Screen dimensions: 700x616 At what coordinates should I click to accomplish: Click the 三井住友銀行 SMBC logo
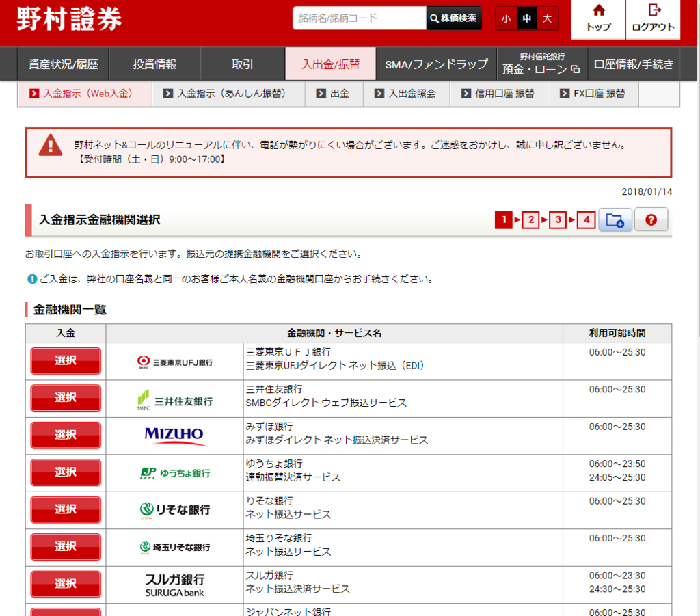click(x=174, y=400)
